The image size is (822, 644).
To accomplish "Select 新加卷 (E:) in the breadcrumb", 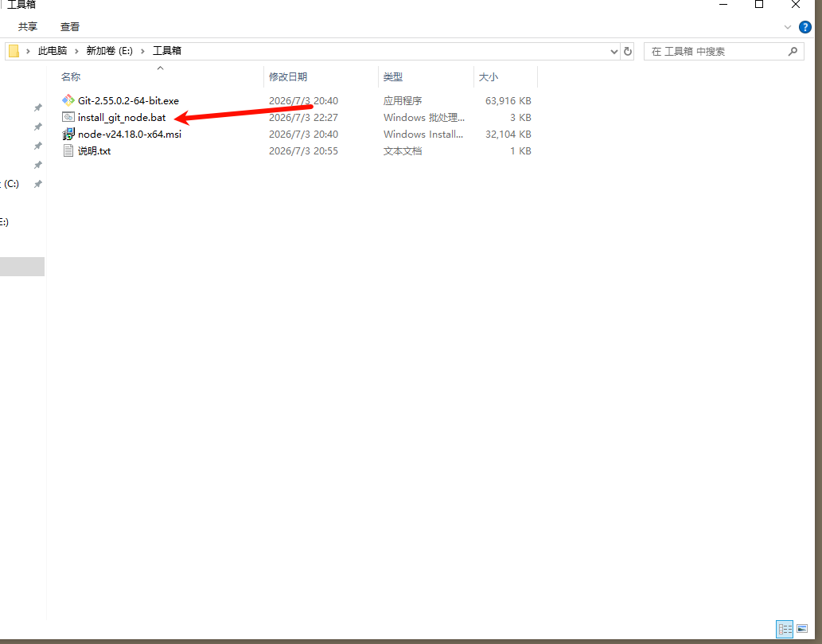I will pos(110,51).
